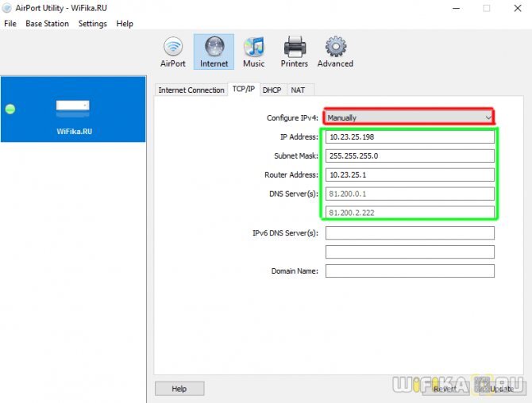Click the IP Address field

tap(410, 137)
